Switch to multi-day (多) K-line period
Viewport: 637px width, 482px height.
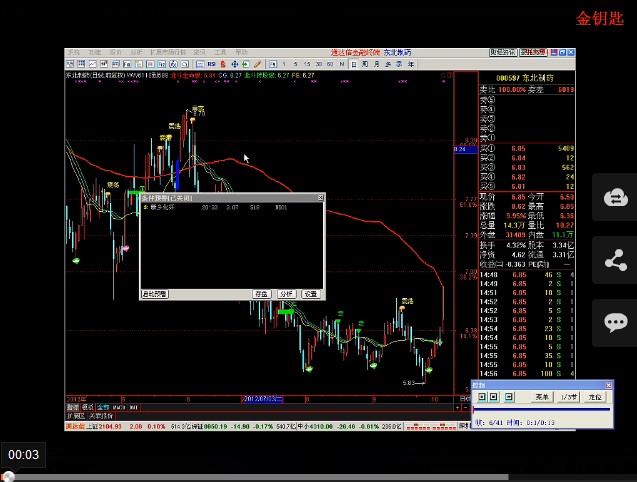pos(388,64)
